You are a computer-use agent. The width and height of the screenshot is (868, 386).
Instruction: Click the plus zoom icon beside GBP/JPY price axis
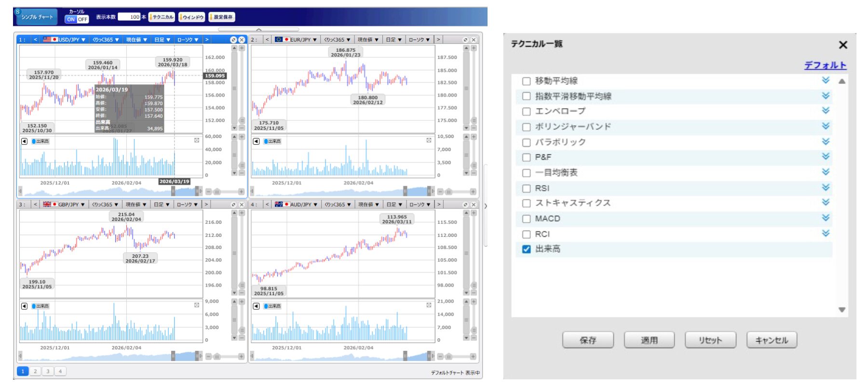point(242,213)
